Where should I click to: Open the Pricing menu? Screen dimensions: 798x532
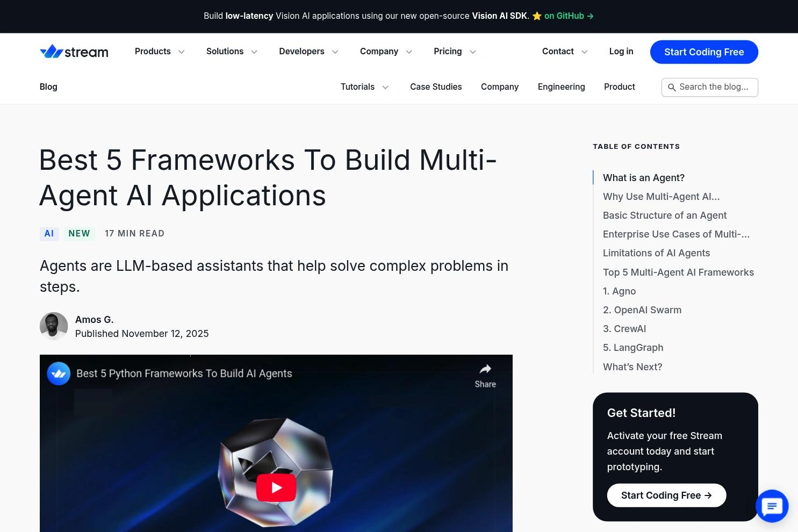point(448,52)
